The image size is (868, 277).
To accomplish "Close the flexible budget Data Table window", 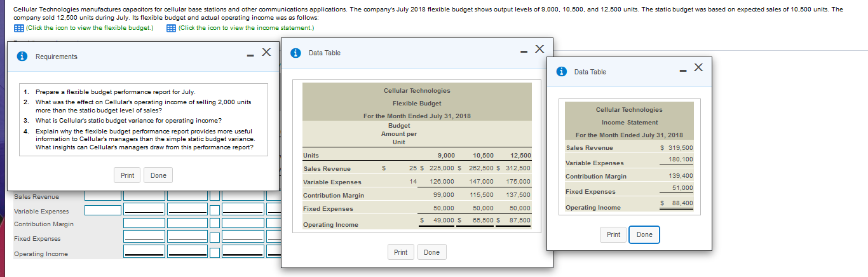I will [539, 49].
